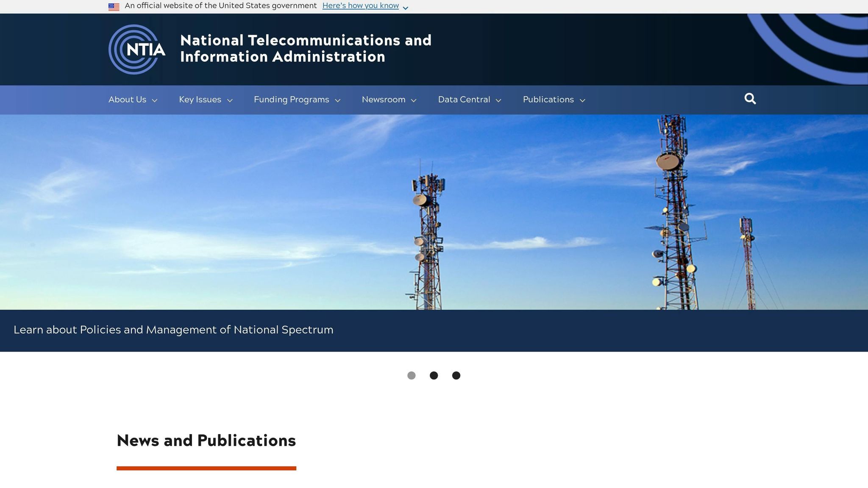Open the Data Central menu item

pyautogui.click(x=464, y=100)
